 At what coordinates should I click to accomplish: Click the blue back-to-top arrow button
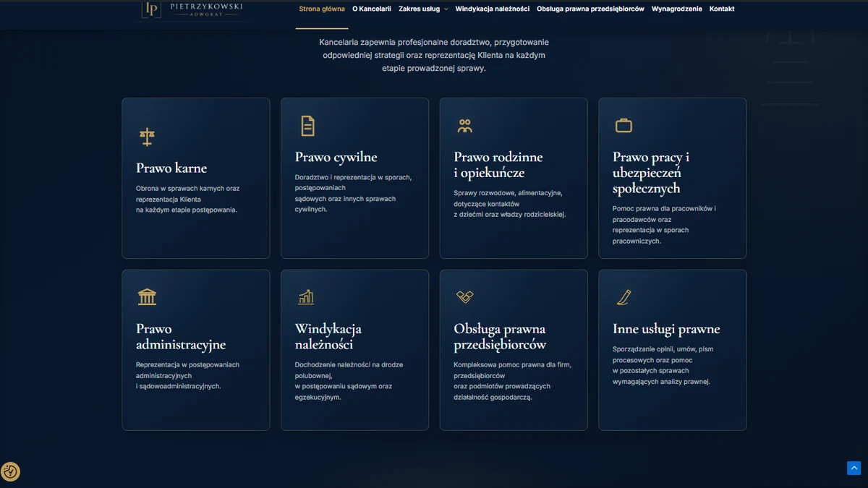854,468
